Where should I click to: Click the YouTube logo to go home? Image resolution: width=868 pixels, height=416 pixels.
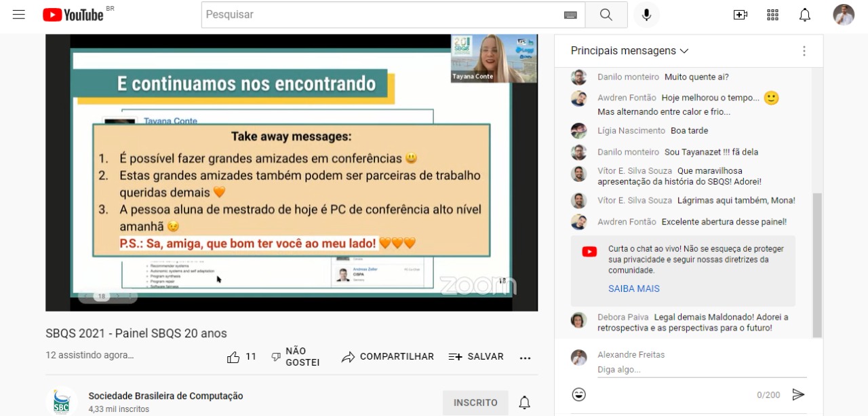pos(73,15)
